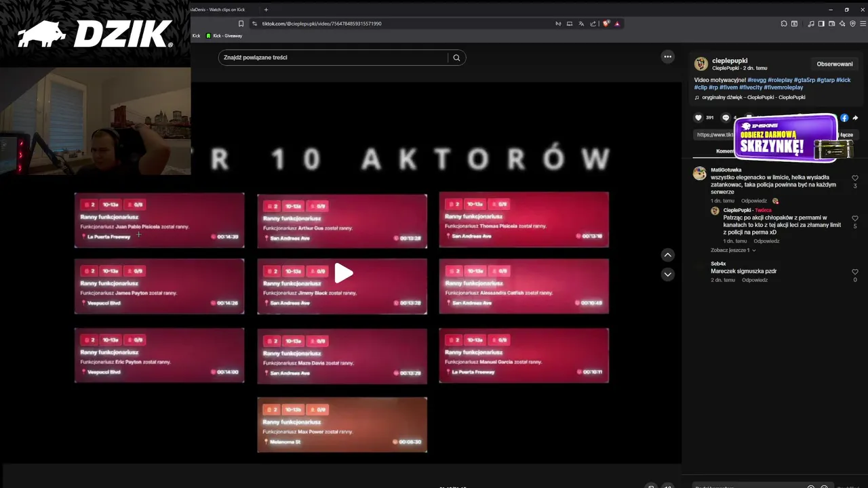868x488 pixels.
Task: Click the Brave Rewards triangle icon
Action: (x=617, y=23)
